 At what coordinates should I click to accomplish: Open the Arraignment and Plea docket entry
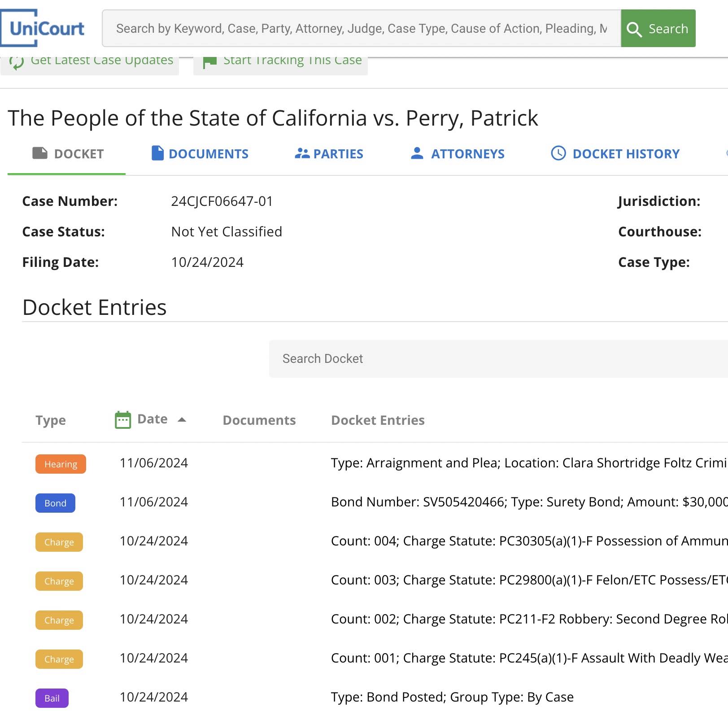529,463
